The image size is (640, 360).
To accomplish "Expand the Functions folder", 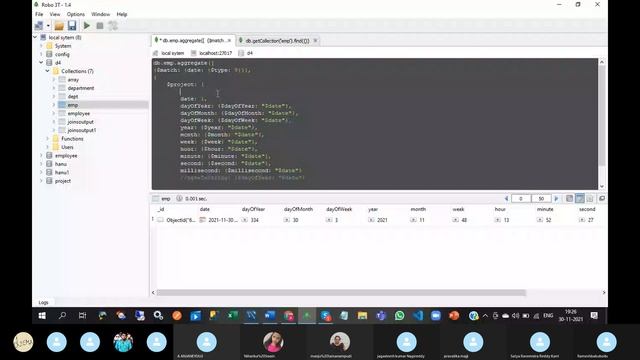I will click(x=47, y=139).
